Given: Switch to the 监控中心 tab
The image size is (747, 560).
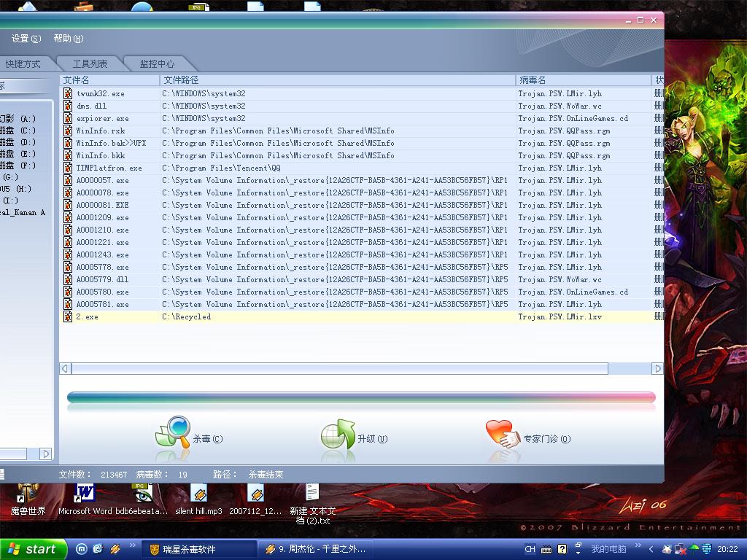Looking at the screenshot, I should coord(157,64).
